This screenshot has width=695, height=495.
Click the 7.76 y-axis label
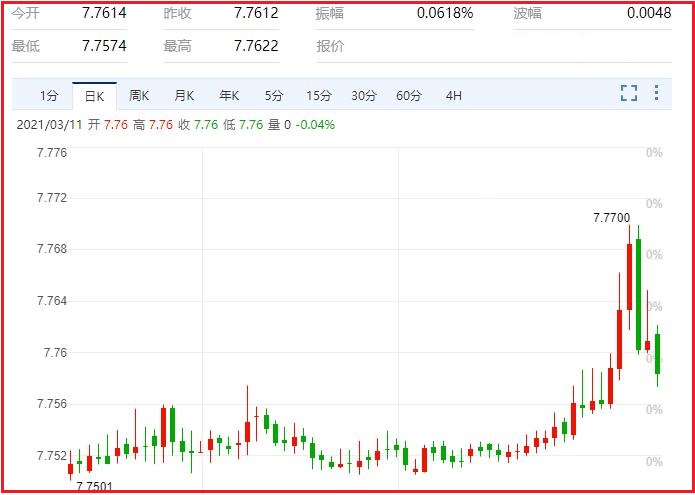(55, 353)
